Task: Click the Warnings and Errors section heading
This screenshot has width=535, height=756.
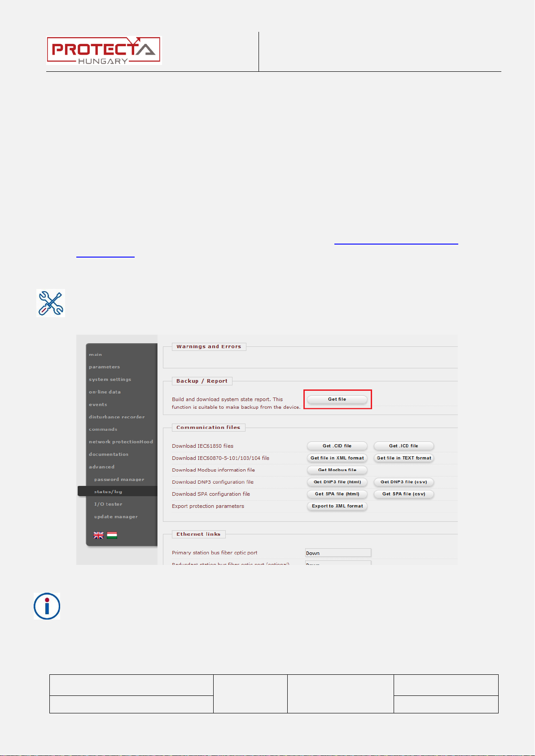Action: 209,347
